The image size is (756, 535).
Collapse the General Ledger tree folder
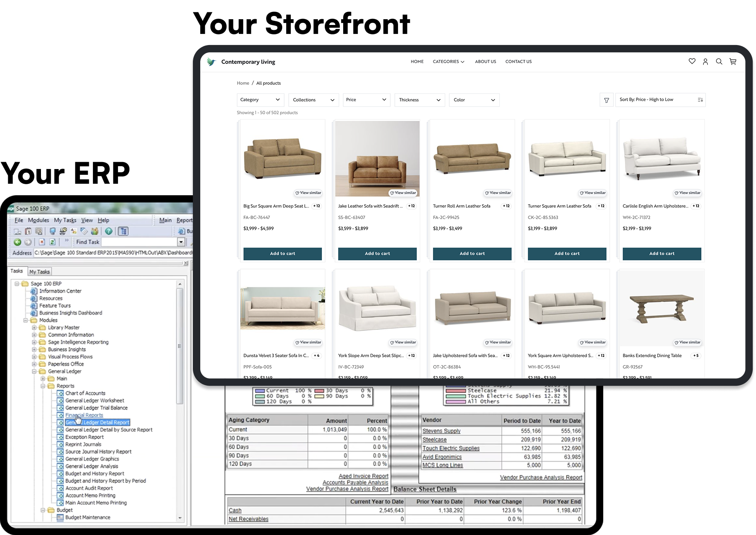(34, 371)
